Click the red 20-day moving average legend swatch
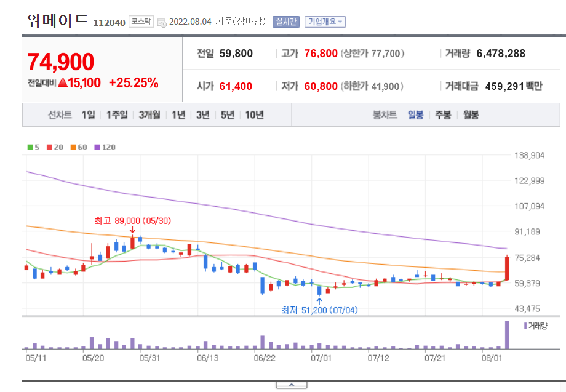The height and width of the screenshot is (392, 566). [49, 147]
